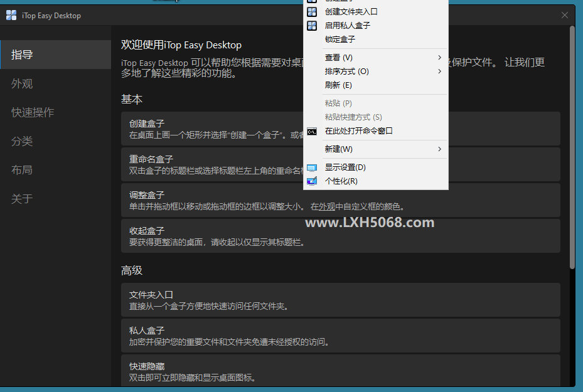Image resolution: width=583 pixels, height=392 pixels.
Task: Click the icon beside 创建文件夹入口
Action: (x=312, y=12)
